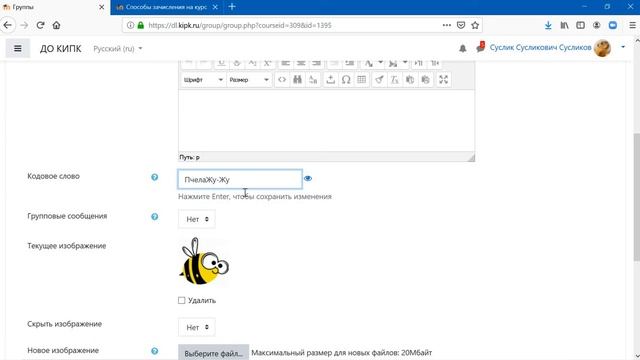The width and height of the screenshot is (640, 360).
Task: Go back to previous page
Action: 7,25
